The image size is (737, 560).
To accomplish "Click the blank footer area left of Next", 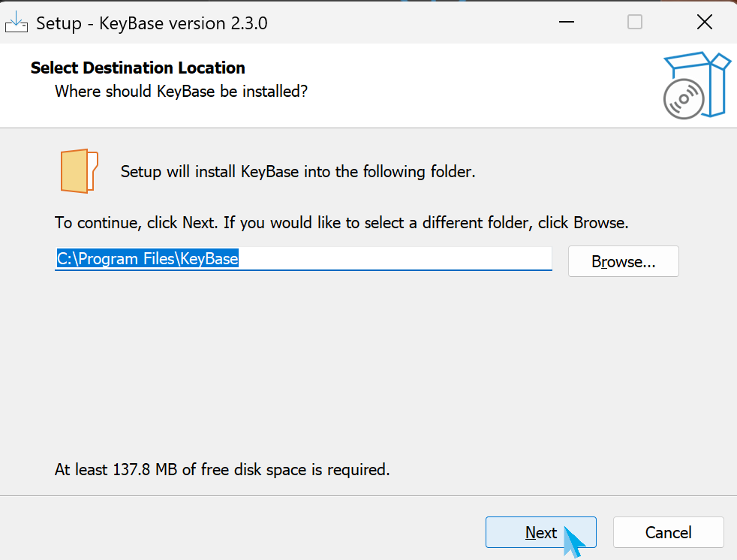I will click(x=240, y=532).
